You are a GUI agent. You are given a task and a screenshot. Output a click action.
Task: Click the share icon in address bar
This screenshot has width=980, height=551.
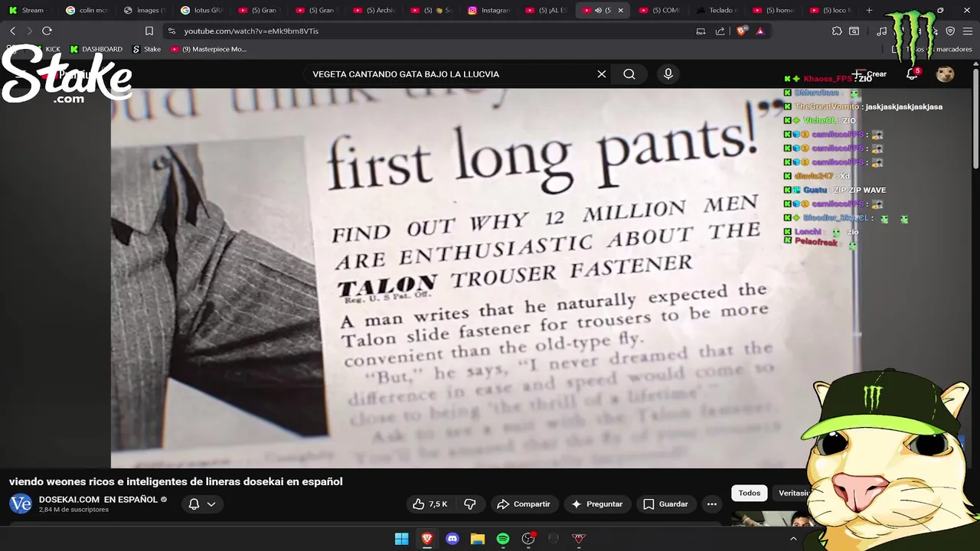(x=720, y=31)
